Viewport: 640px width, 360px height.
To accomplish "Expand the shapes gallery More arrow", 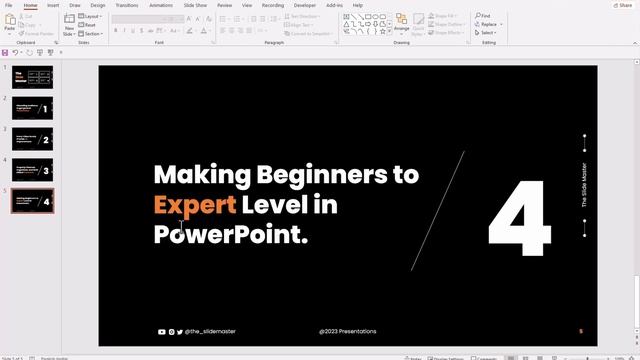I will coord(389,31).
